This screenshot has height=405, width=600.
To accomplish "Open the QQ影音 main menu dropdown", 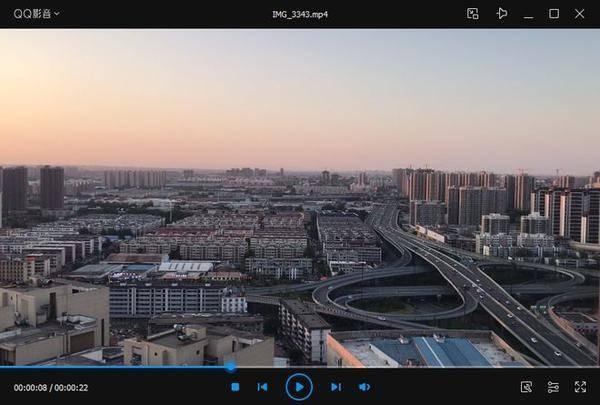I will tap(36, 14).
